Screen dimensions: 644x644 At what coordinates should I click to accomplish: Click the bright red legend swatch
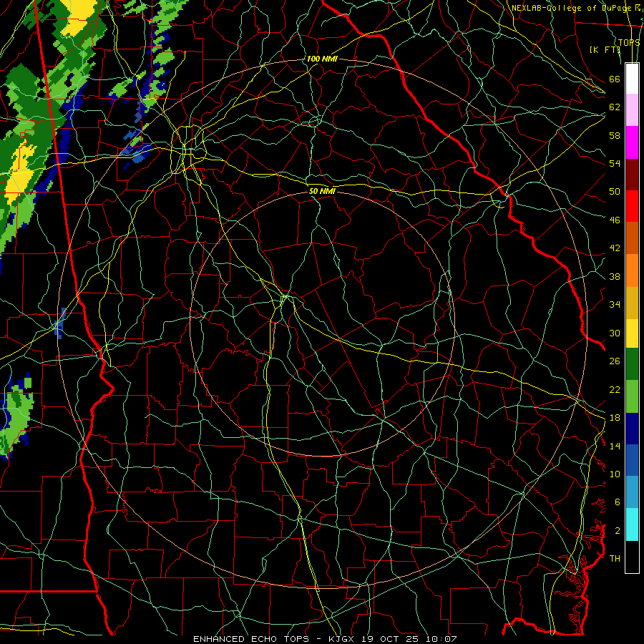tap(632, 206)
